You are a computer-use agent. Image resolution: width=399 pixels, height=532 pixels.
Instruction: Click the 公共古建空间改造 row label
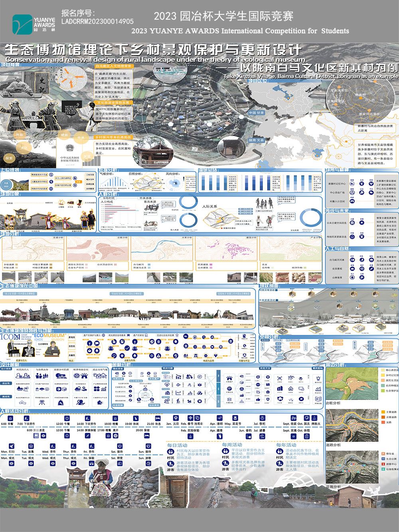[337, 223]
